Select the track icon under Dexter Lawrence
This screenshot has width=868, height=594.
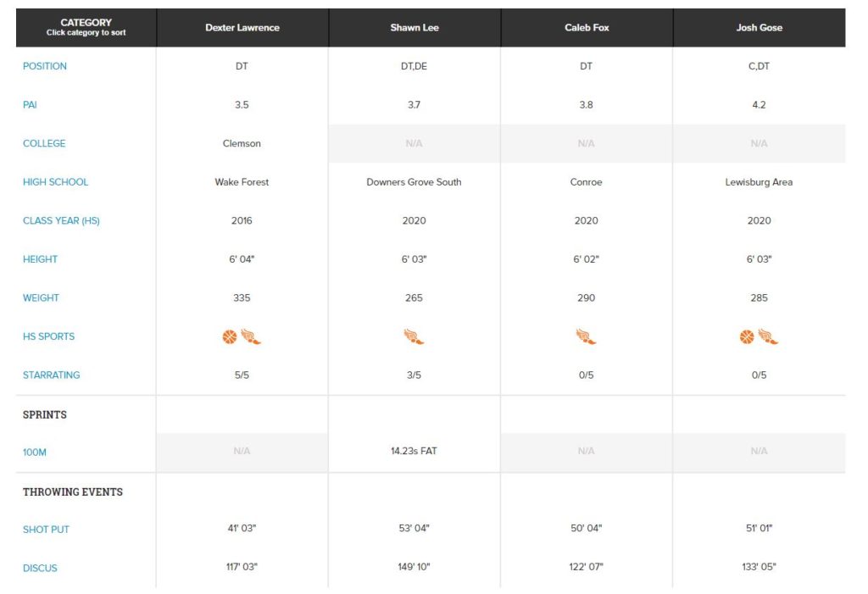[252, 336]
